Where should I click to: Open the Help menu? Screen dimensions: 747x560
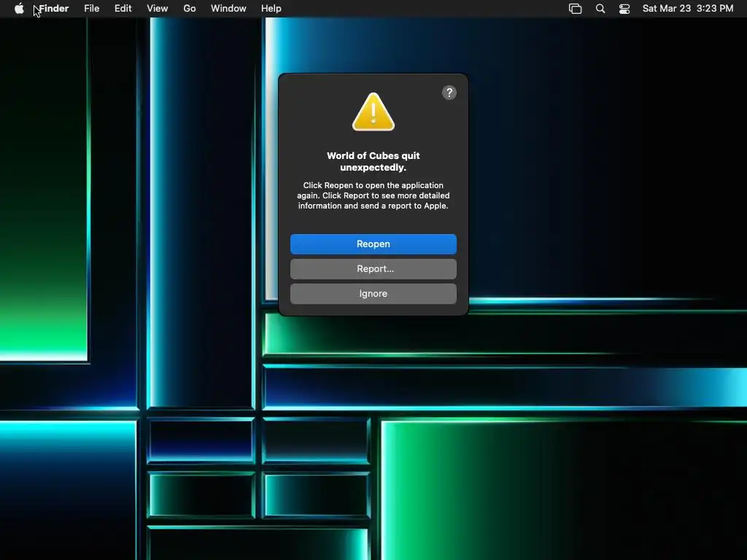coord(271,9)
